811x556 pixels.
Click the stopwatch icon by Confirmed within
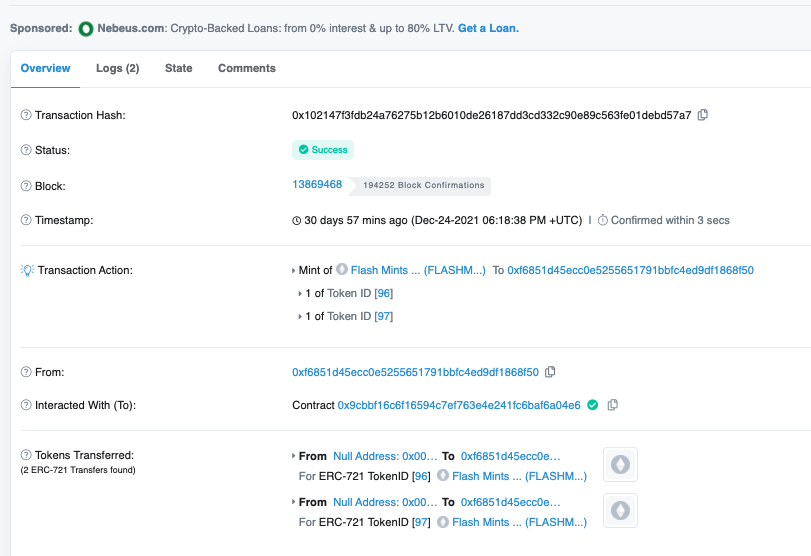(603, 220)
